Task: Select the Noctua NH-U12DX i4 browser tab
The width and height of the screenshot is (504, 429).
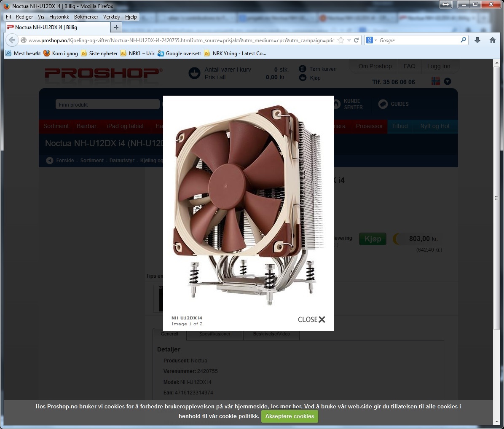Action: click(x=58, y=27)
